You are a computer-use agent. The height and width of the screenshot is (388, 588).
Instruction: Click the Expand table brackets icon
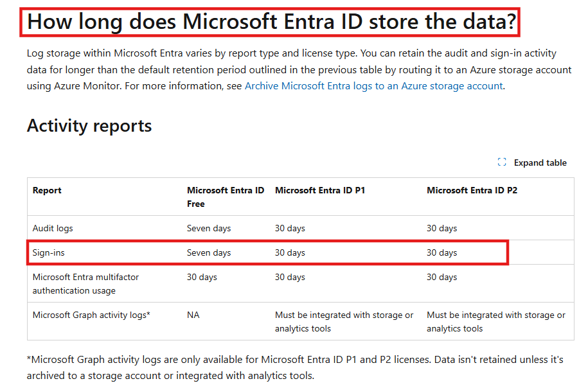[x=502, y=163]
